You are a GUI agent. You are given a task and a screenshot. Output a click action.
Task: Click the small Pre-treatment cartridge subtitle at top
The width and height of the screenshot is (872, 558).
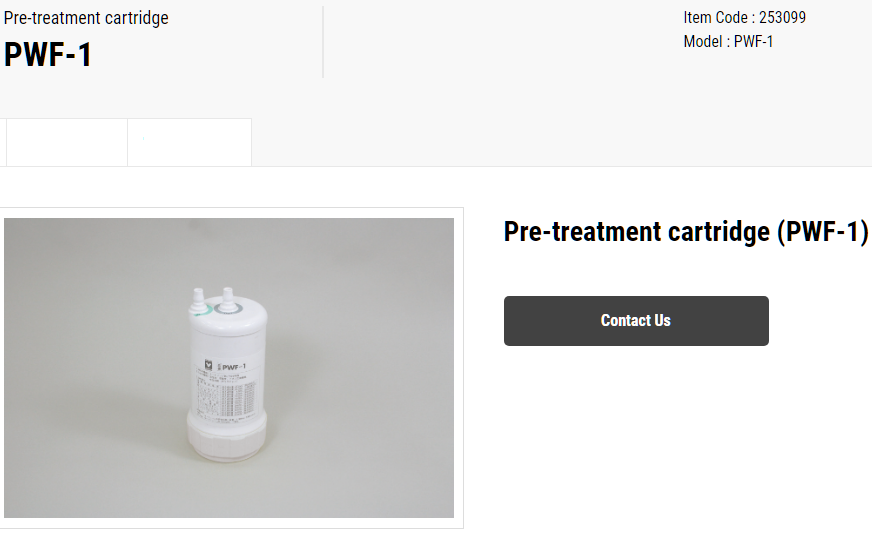(86, 18)
